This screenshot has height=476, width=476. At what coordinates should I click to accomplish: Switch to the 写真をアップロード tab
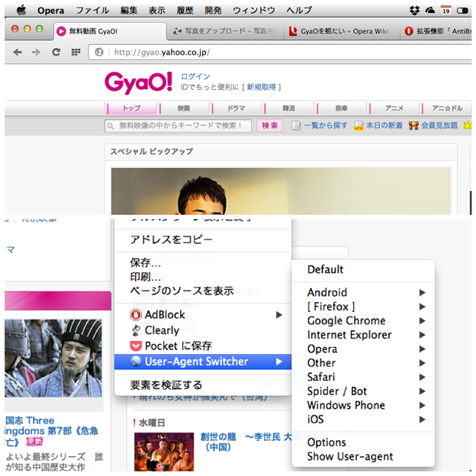tap(225, 31)
